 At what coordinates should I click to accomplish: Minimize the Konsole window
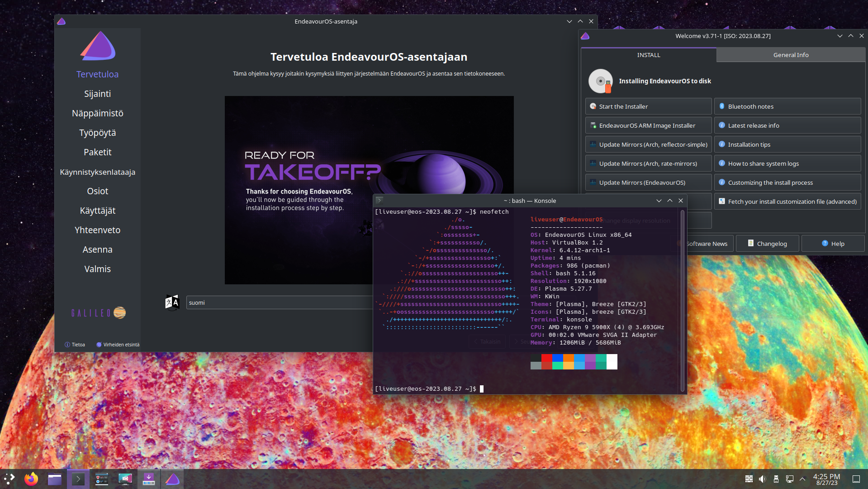click(x=659, y=201)
